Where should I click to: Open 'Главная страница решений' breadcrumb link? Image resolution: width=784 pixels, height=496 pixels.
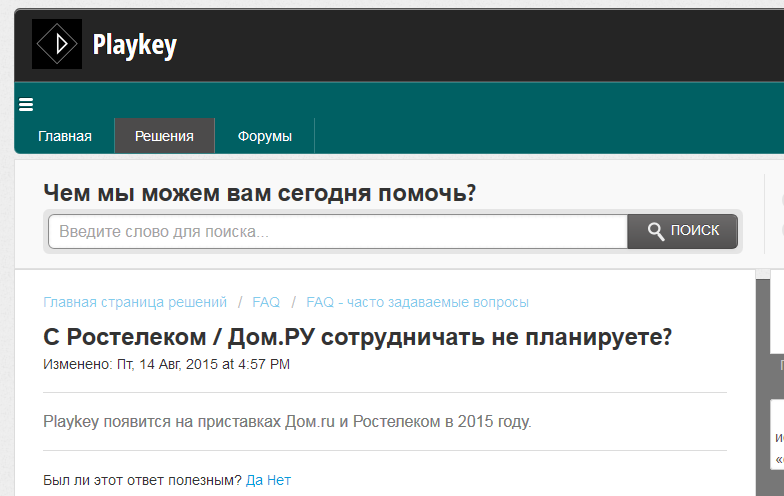[135, 302]
